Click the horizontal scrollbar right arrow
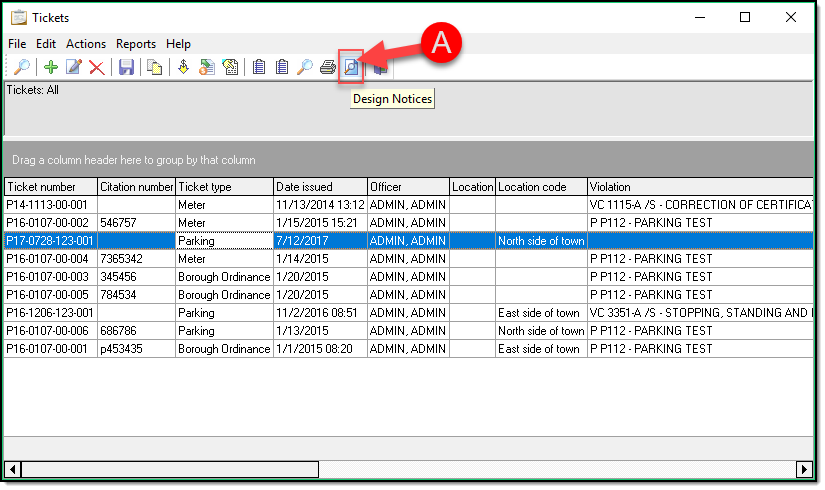The image size is (825, 490). 803,469
